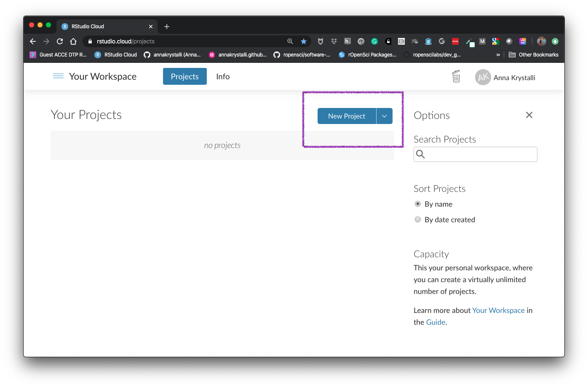Open the annakrystalli.github bookmark

point(238,55)
